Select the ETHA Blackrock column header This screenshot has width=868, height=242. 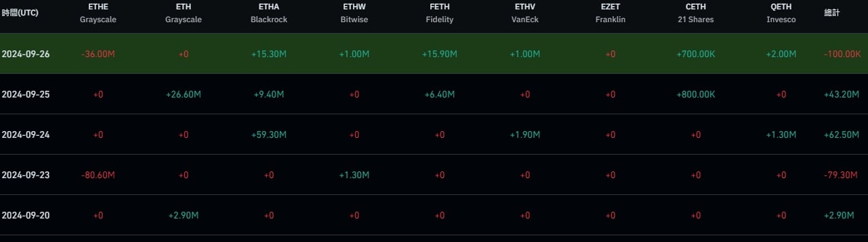pos(268,13)
